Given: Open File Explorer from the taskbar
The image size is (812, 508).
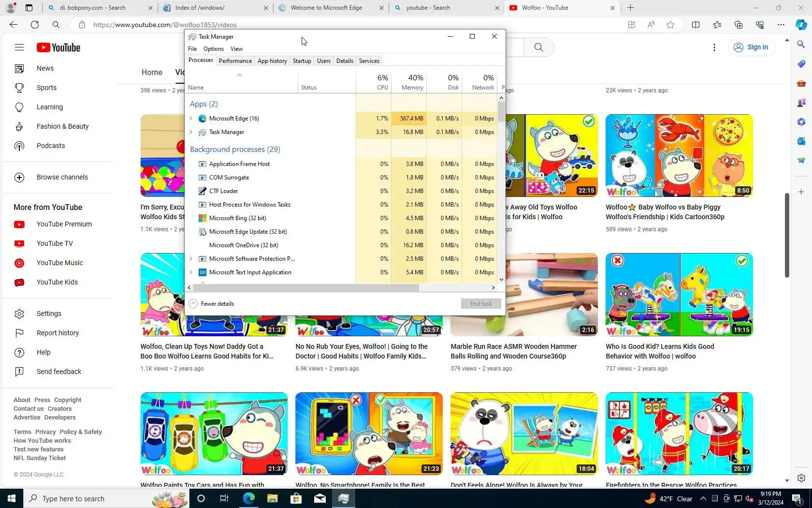Looking at the screenshot, I should 272,498.
